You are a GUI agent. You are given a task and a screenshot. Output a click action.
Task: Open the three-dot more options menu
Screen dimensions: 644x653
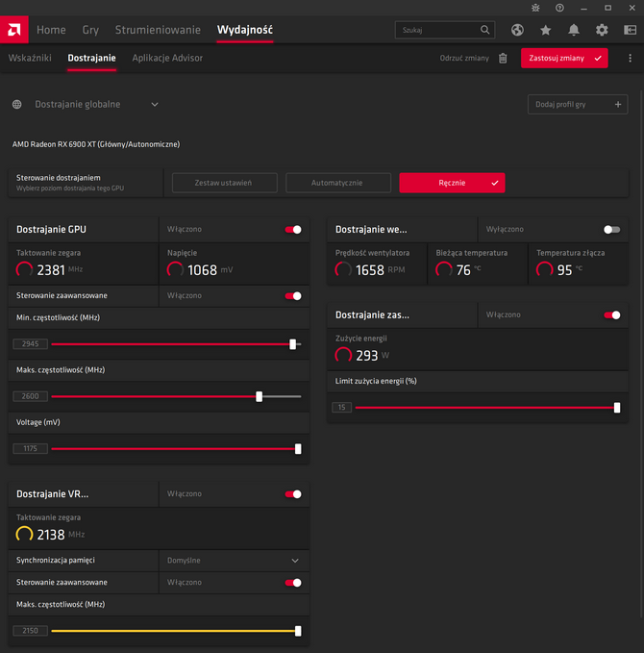click(630, 58)
